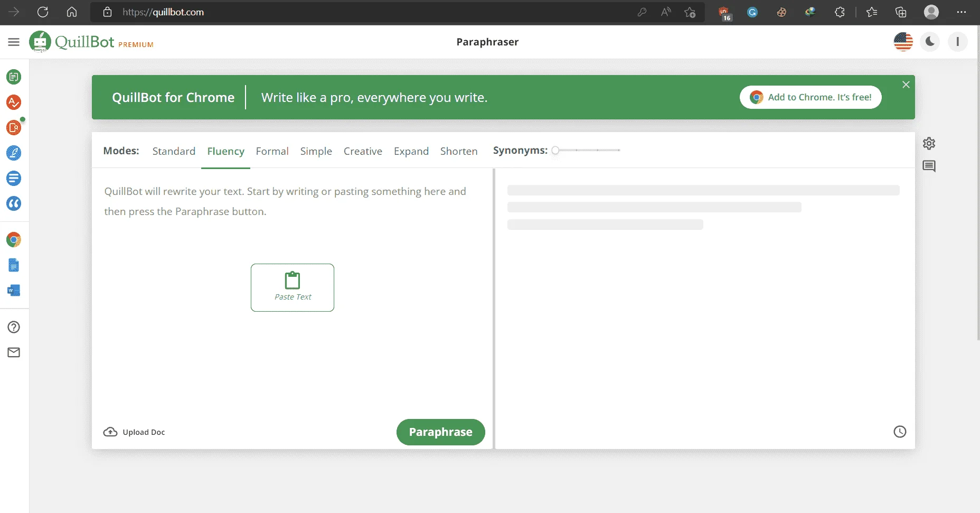This screenshot has height=513, width=980.
Task: Click the Contact Us envelope icon
Action: [14, 352]
